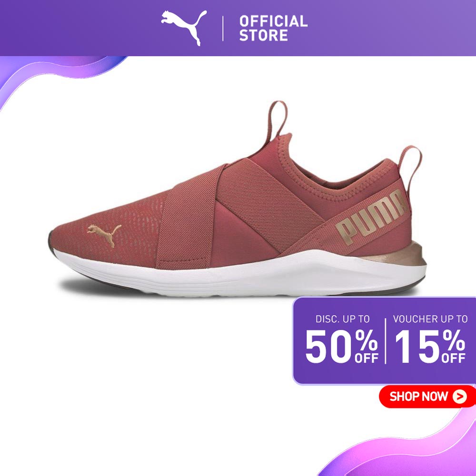The image size is (476, 476).
Task: Click the 15% OFF voucher label
Action: 430,347
